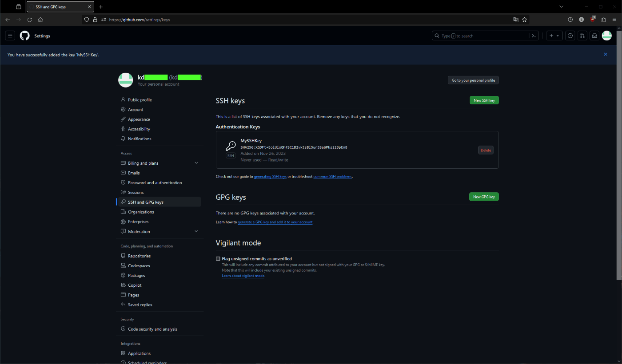This screenshot has height=364, width=622.
Task: Open generate a GPG key link
Action: tap(275, 222)
